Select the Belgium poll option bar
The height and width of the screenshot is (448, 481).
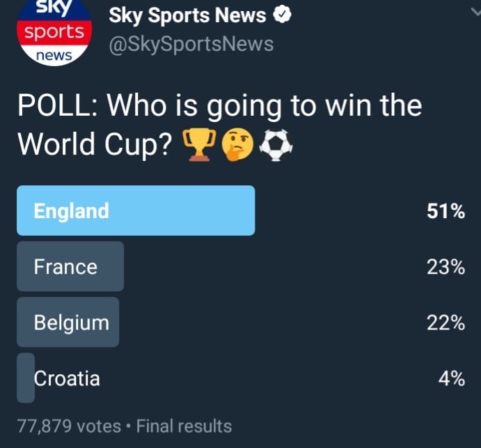(68, 322)
